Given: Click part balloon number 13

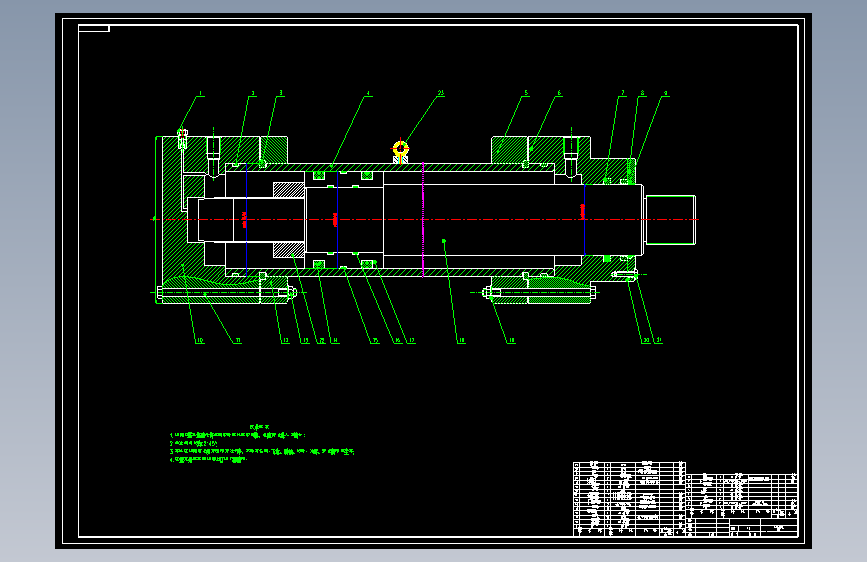Looking at the screenshot, I should click(x=305, y=341).
